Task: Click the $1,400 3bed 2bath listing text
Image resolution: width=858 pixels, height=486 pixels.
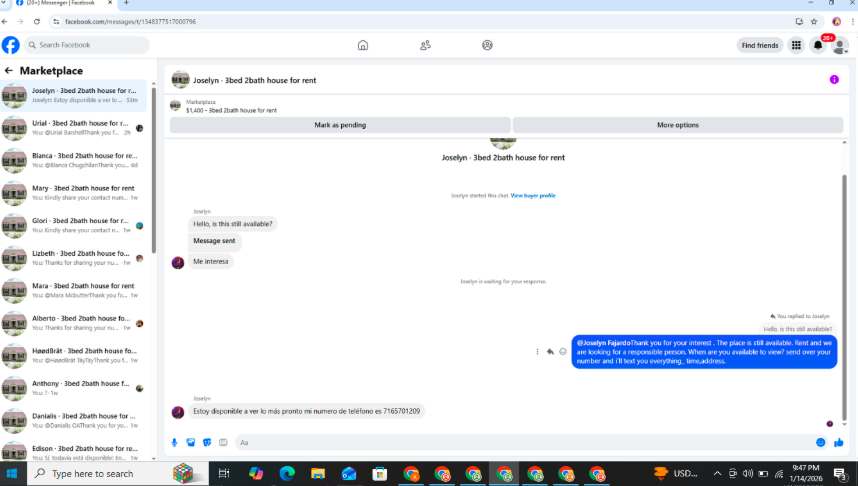Action: point(231,110)
